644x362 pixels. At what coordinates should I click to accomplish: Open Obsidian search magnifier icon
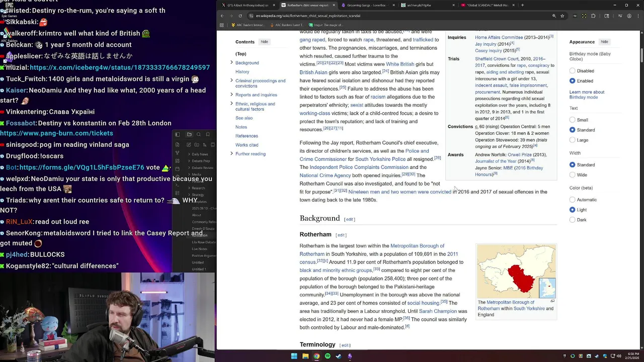tap(199, 134)
